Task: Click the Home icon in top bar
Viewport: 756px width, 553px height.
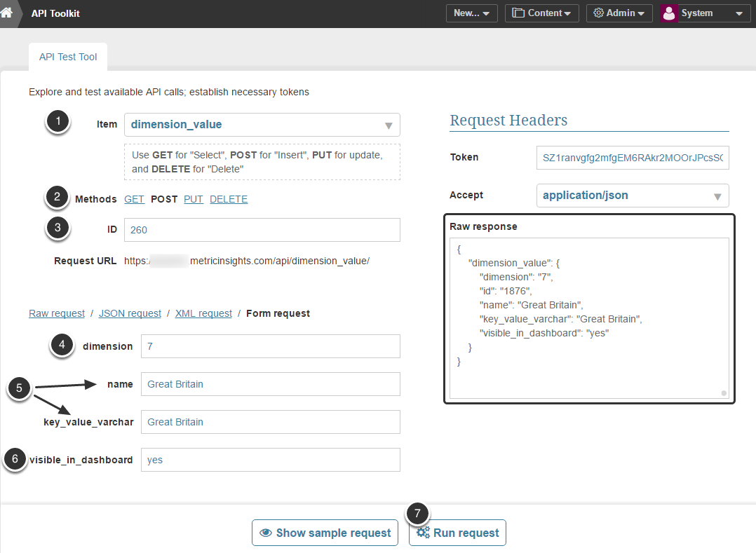Action: point(6,13)
